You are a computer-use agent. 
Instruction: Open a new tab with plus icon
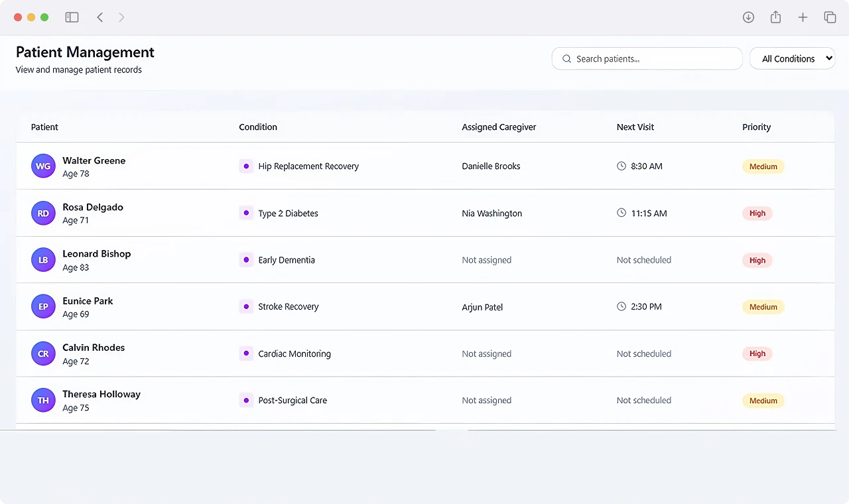click(803, 17)
